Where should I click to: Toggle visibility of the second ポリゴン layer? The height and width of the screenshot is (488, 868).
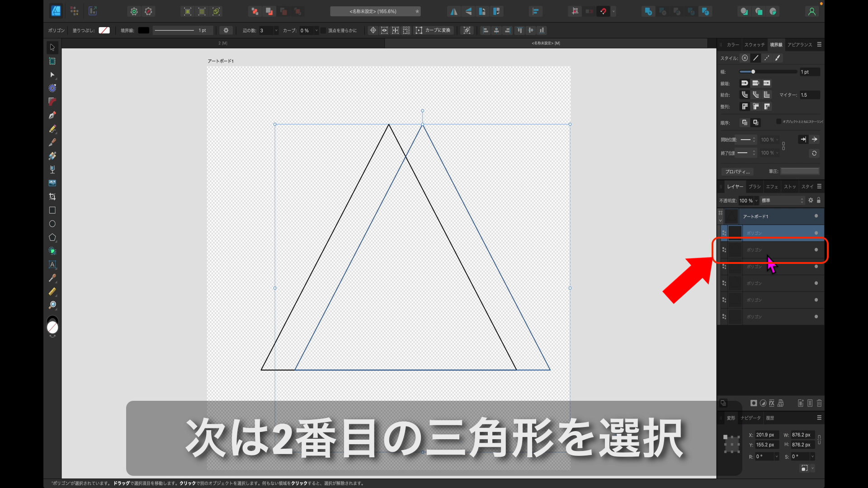coord(816,249)
